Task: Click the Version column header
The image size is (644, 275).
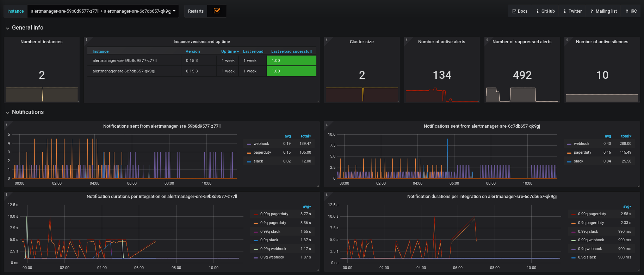Action: pyautogui.click(x=193, y=51)
